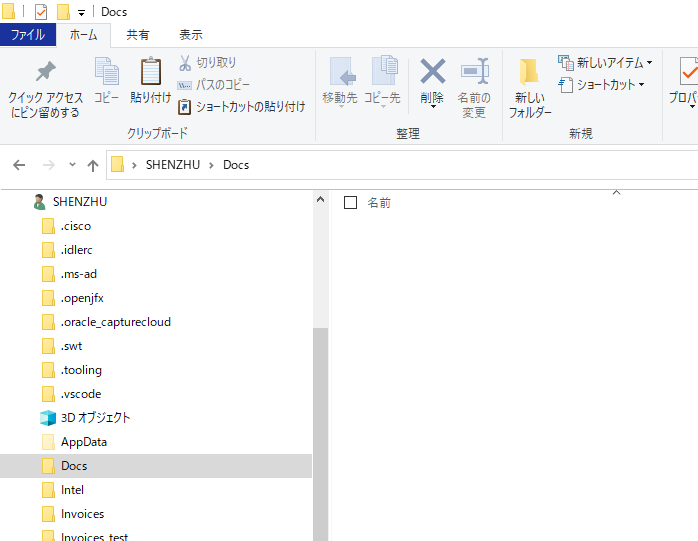The height and width of the screenshot is (541, 698).
Task: Open the recent locations dropdown chevron
Action: pyautogui.click(x=72, y=165)
